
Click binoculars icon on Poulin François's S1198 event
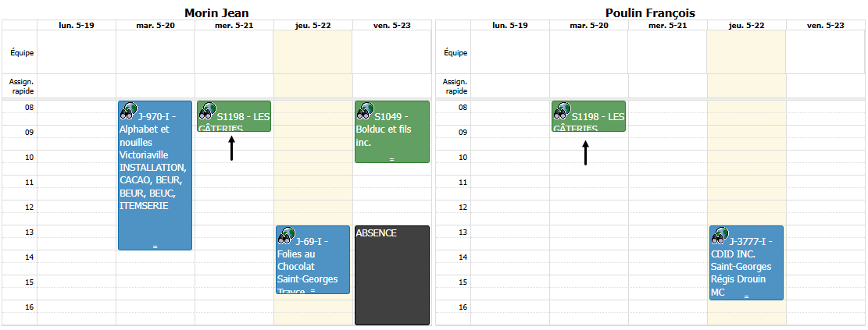click(563, 111)
